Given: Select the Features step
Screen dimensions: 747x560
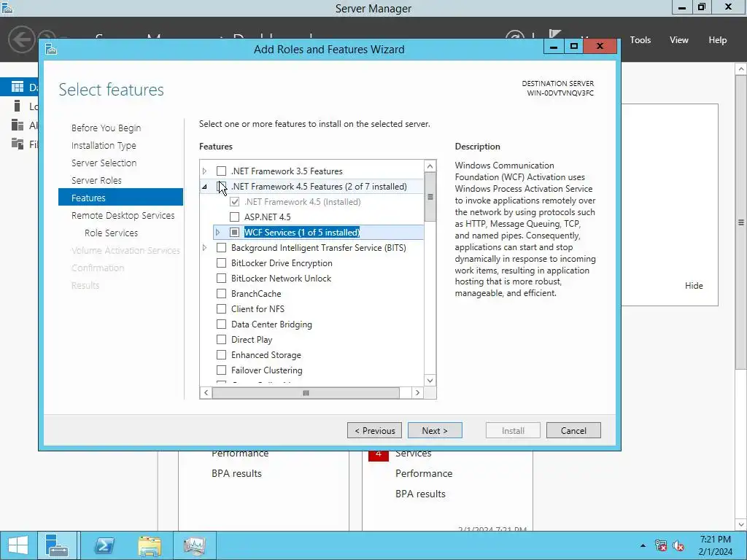Looking at the screenshot, I should (120, 197).
